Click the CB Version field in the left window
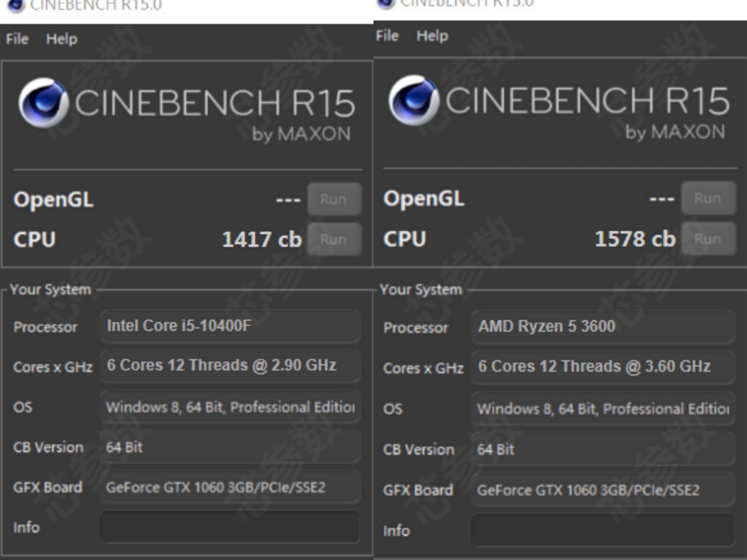 [230, 447]
